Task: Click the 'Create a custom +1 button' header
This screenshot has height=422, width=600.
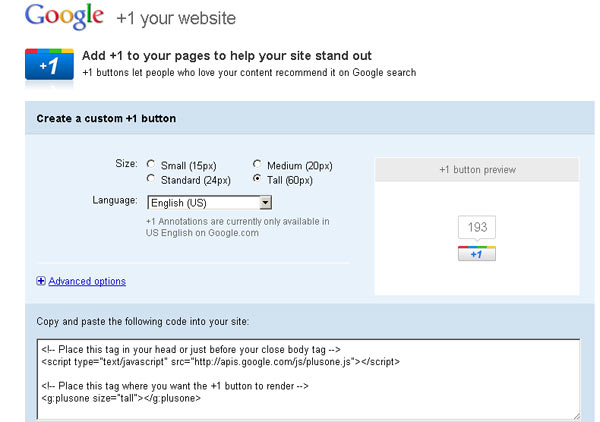Action: (x=106, y=119)
